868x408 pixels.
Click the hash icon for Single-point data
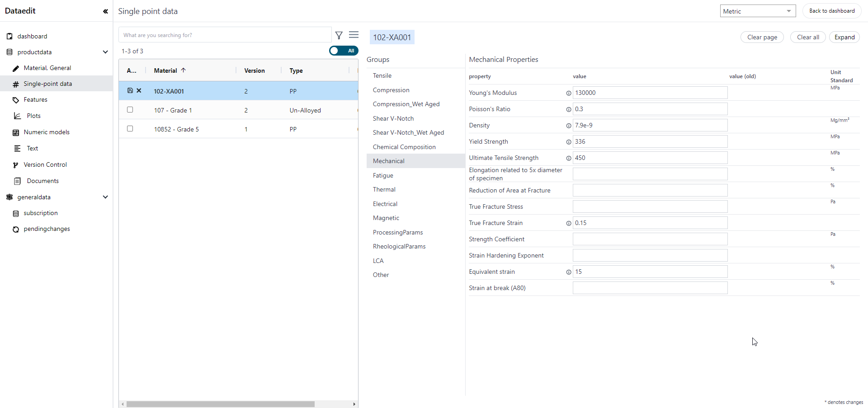[x=16, y=84]
